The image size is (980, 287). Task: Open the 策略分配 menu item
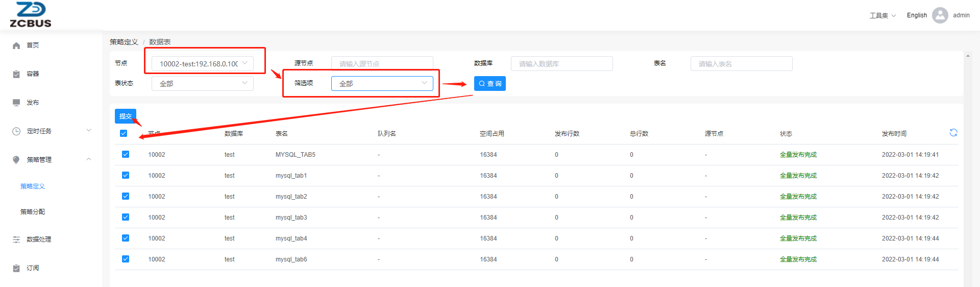(33, 212)
